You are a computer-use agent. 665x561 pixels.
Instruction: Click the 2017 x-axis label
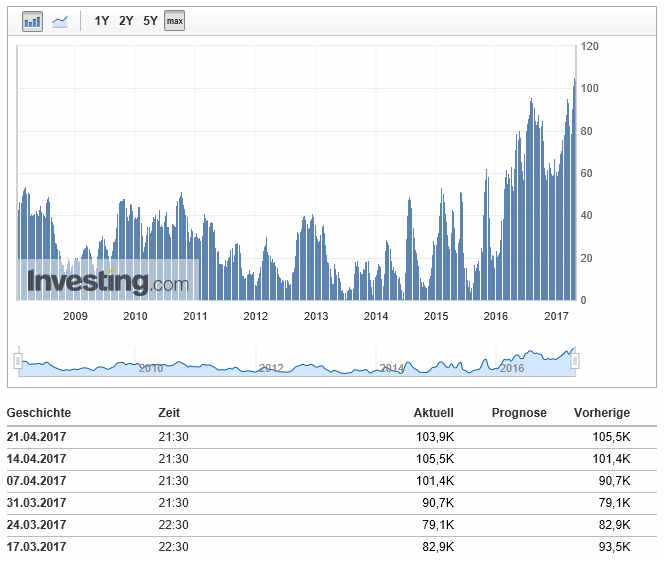pos(556,316)
